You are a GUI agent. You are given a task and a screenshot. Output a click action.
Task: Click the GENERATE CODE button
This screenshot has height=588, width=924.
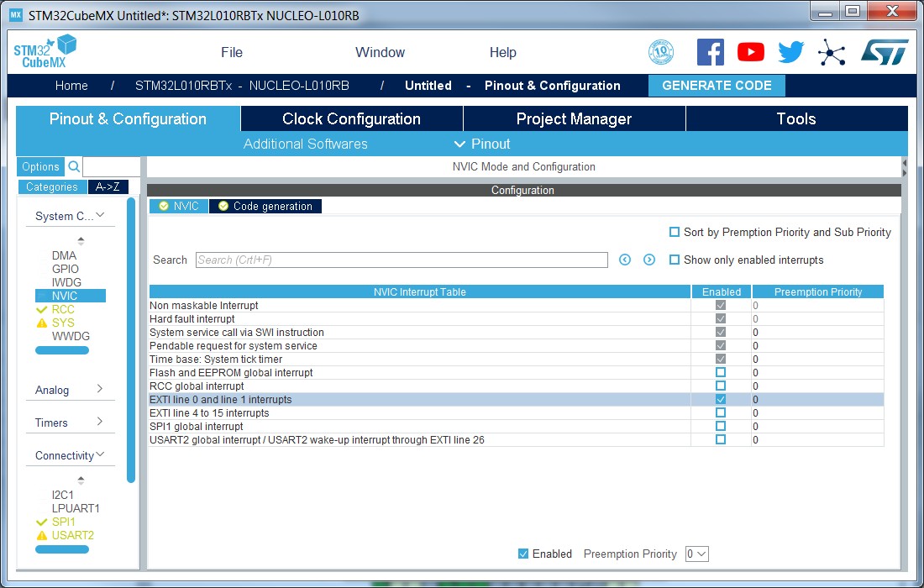tap(717, 86)
